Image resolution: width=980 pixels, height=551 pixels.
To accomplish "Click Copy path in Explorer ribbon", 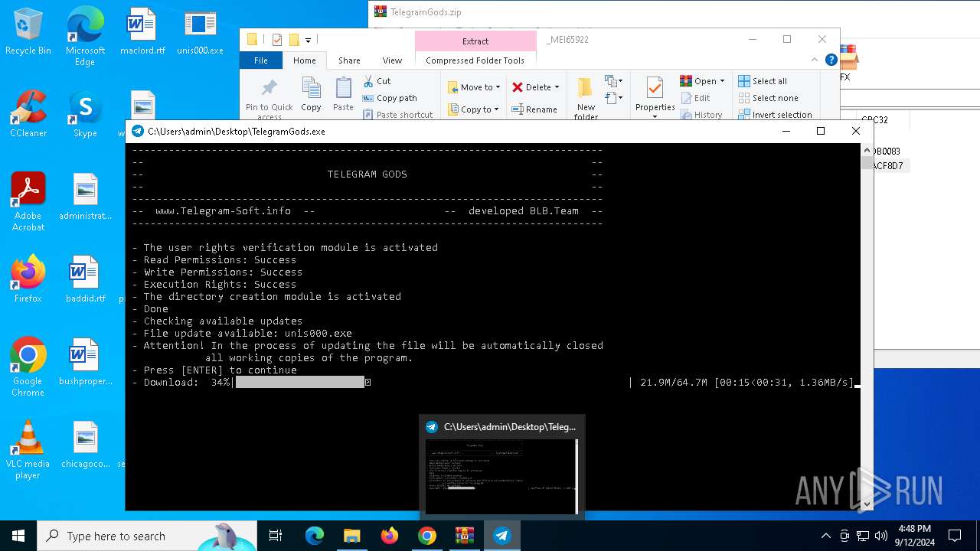I will tap(390, 98).
